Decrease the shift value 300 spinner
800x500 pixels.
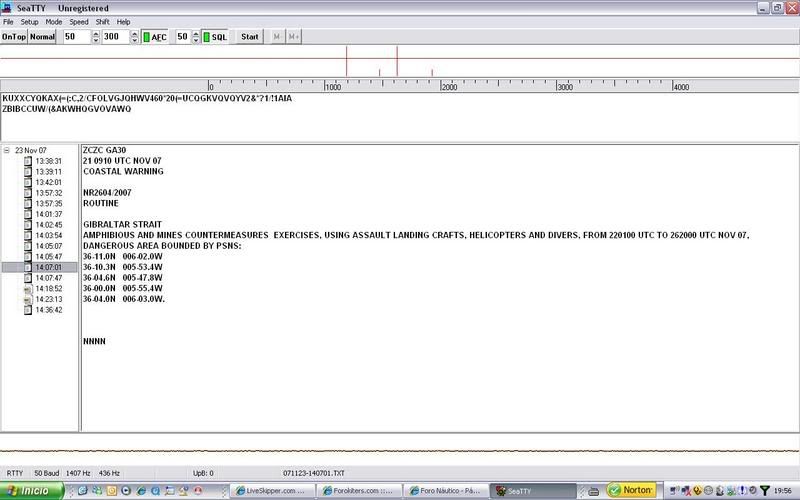pos(134,41)
